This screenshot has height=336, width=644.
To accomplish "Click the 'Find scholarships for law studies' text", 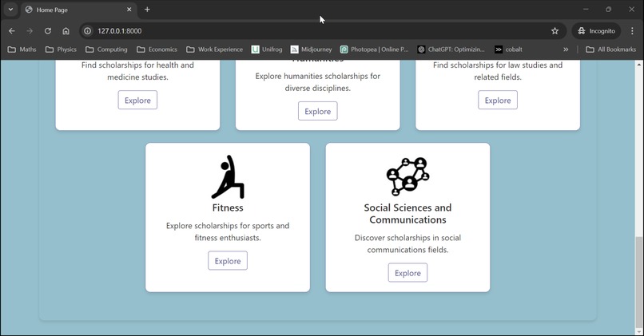I will coord(497,71).
